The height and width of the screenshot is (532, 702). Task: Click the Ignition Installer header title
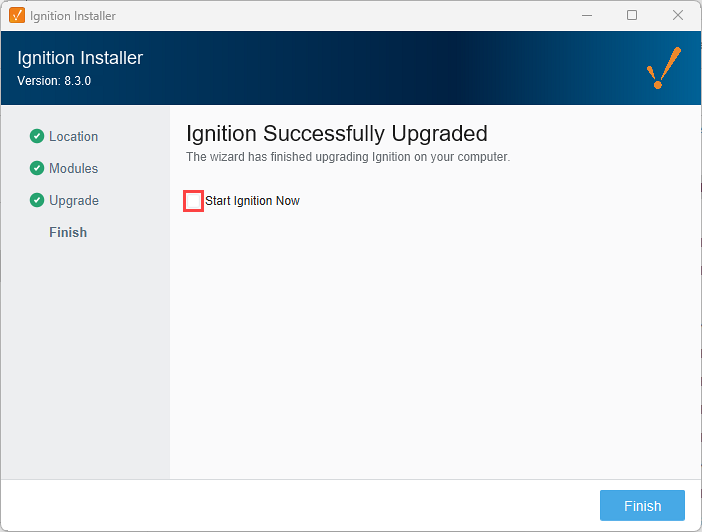[x=80, y=58]
